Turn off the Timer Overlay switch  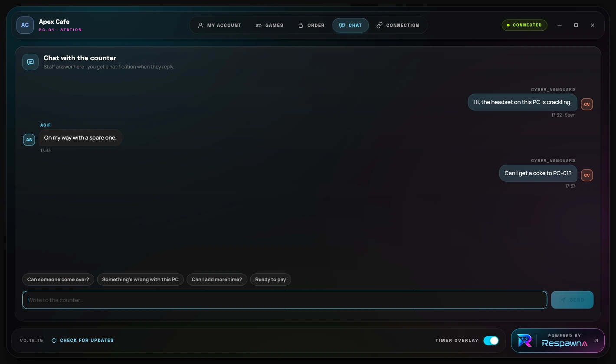point(491,341)
